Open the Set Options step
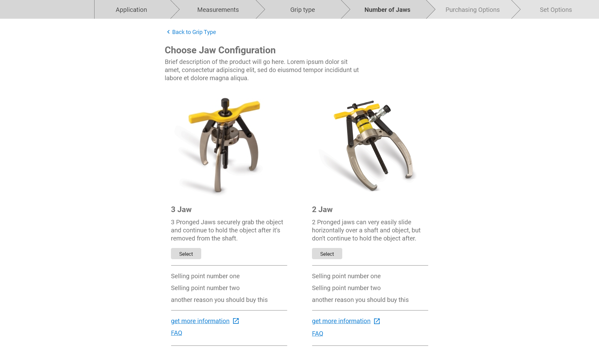The width and height of the screenshot is (599, 364). [x=556, y=10]
